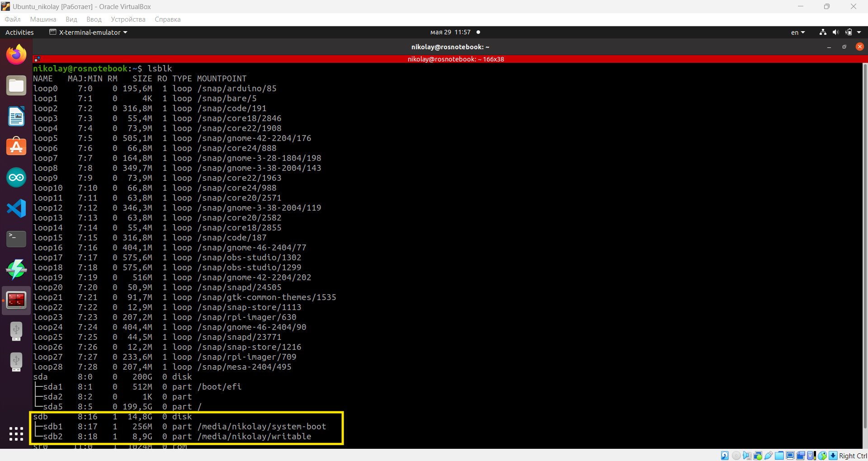
Task: Open the Arduino IDE dock icon
Action: (x=16, y=178)
